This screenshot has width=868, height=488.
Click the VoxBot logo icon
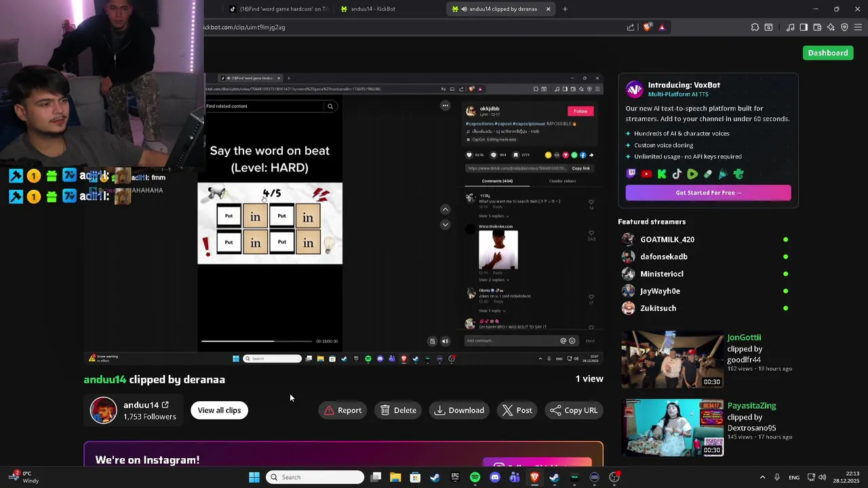pos(634,89)
